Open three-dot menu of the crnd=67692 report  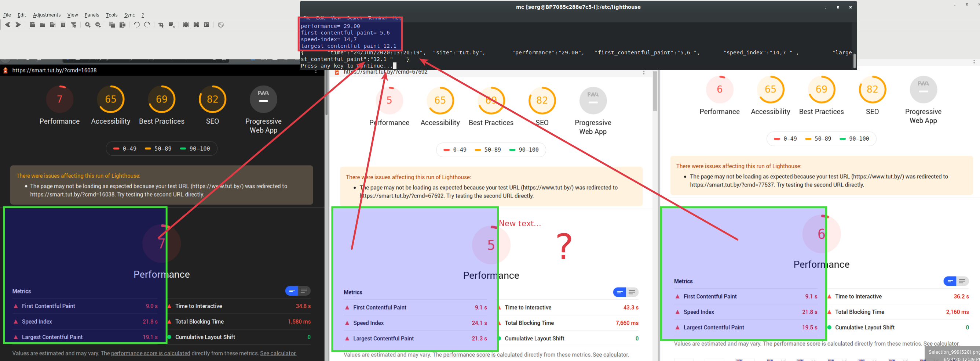[644, 72]
